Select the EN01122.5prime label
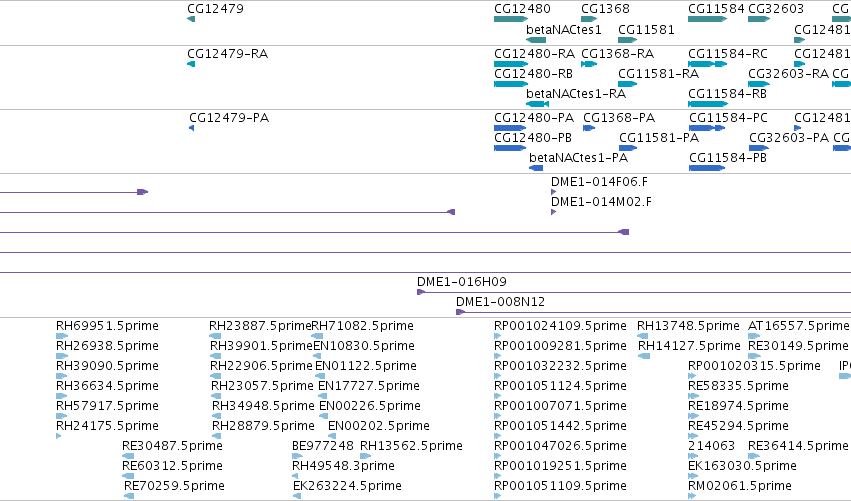Viewport: 851px width, 501px height. coord(366,366)
